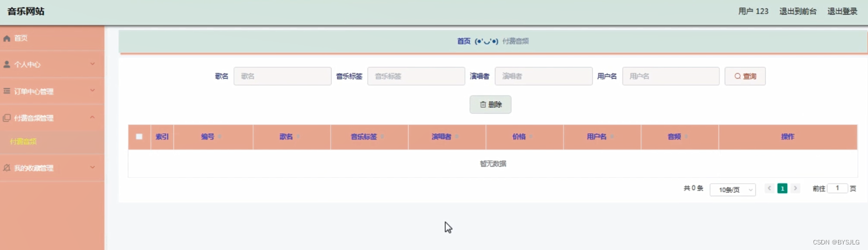Click the sort arrows on 编号 column

click(220, 137)
